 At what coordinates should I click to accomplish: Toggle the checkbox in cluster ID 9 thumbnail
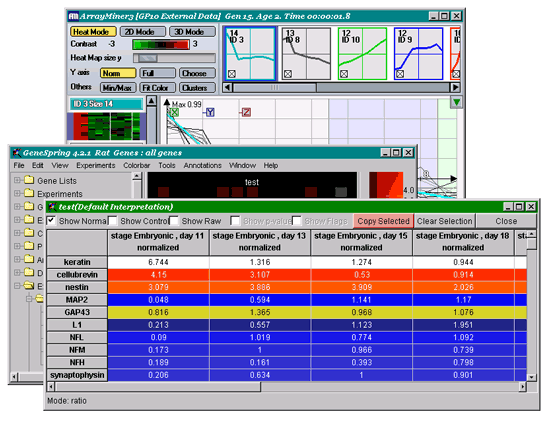(x=400, y=74)
